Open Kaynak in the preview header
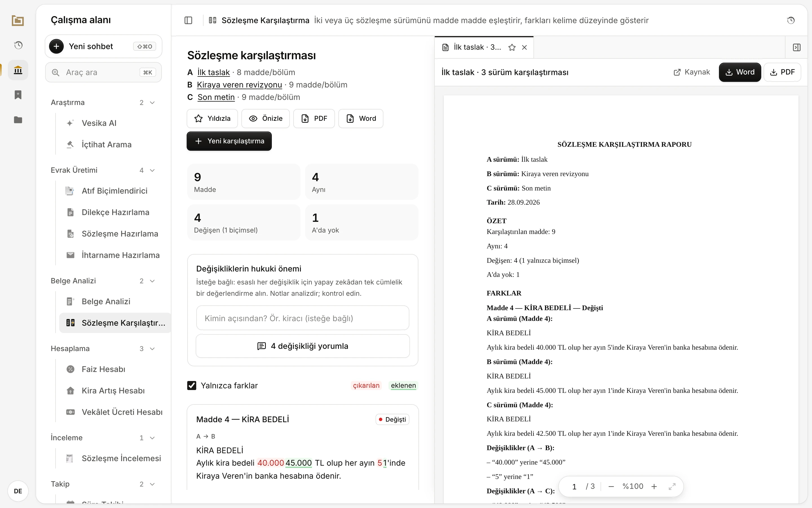Screen dimensions: 812x508 (x=692, y=72)
